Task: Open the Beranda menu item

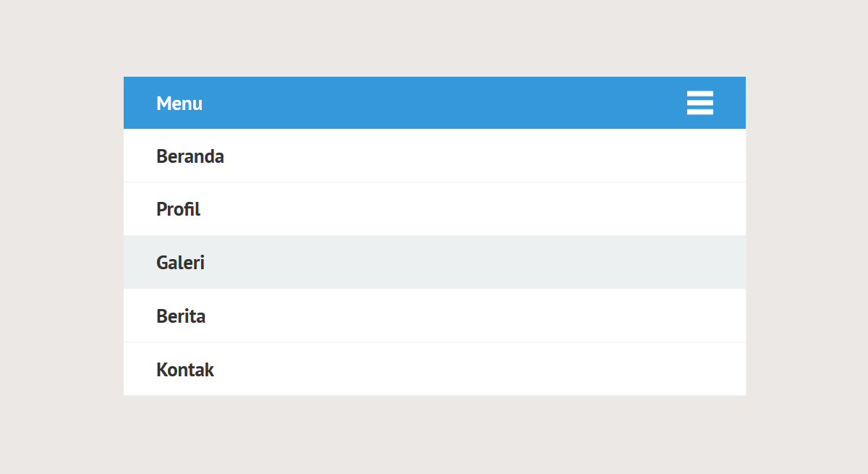Action: point(435,156)
